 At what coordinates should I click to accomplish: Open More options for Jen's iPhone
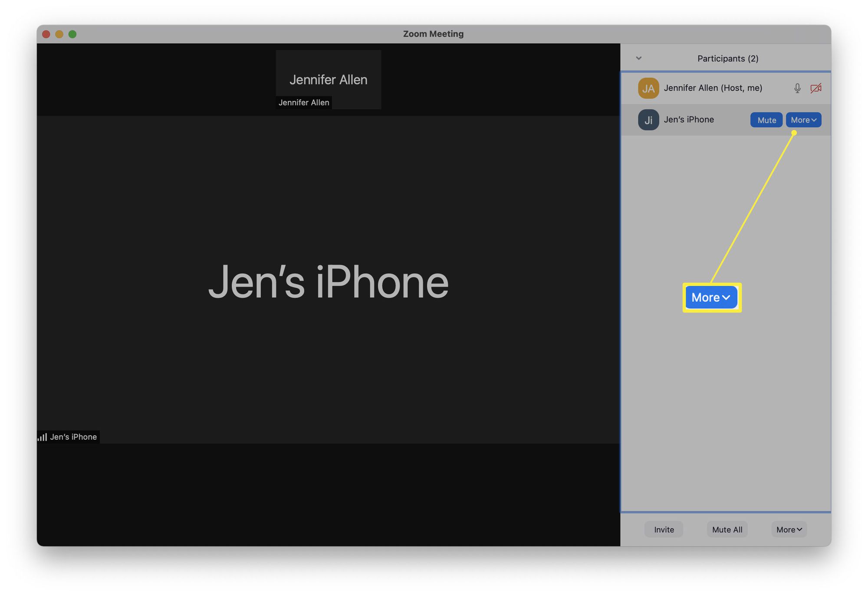click(x=803, y=120)
